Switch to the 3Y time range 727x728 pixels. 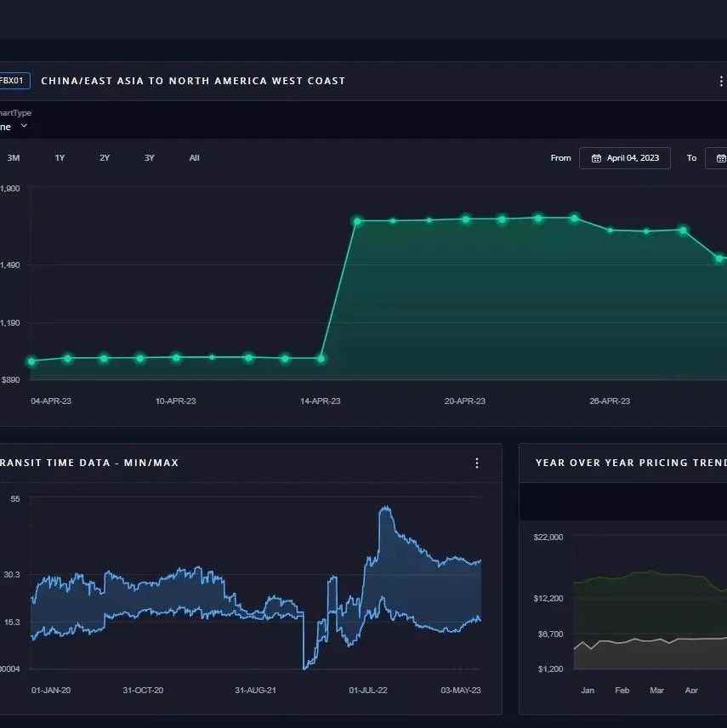click(x=149, y=158)
